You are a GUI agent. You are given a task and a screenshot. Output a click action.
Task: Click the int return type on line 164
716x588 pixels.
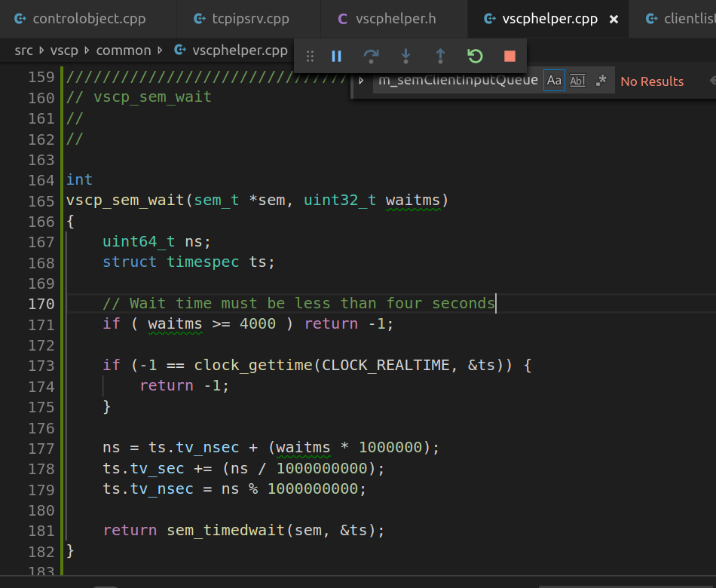click(x=79, y=179)
